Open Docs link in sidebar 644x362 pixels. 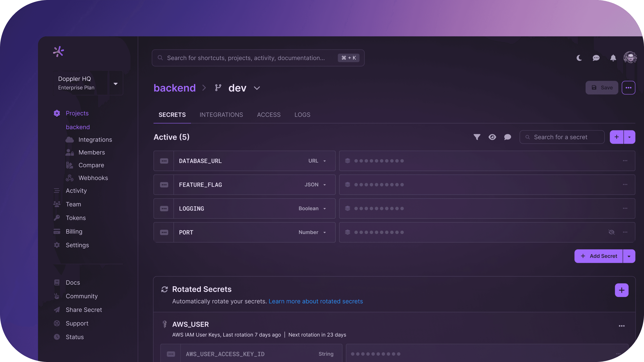tap(73, 283)
